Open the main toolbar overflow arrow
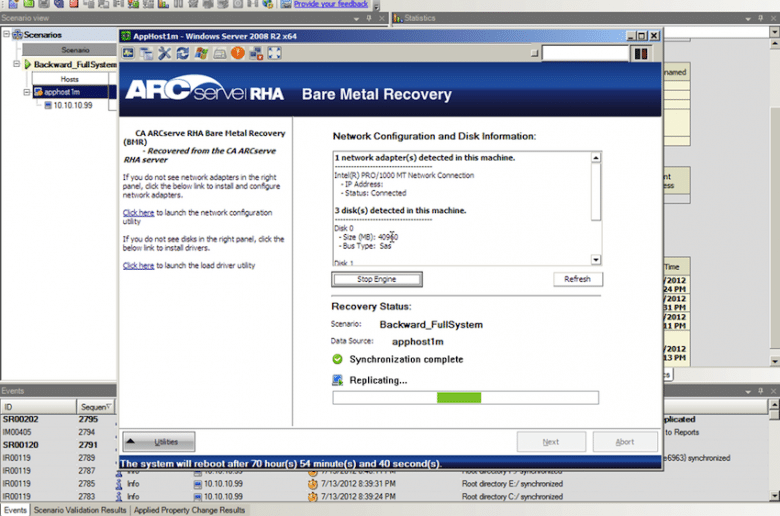The width and height of the screenshot is (780, 516). [377, 5]
